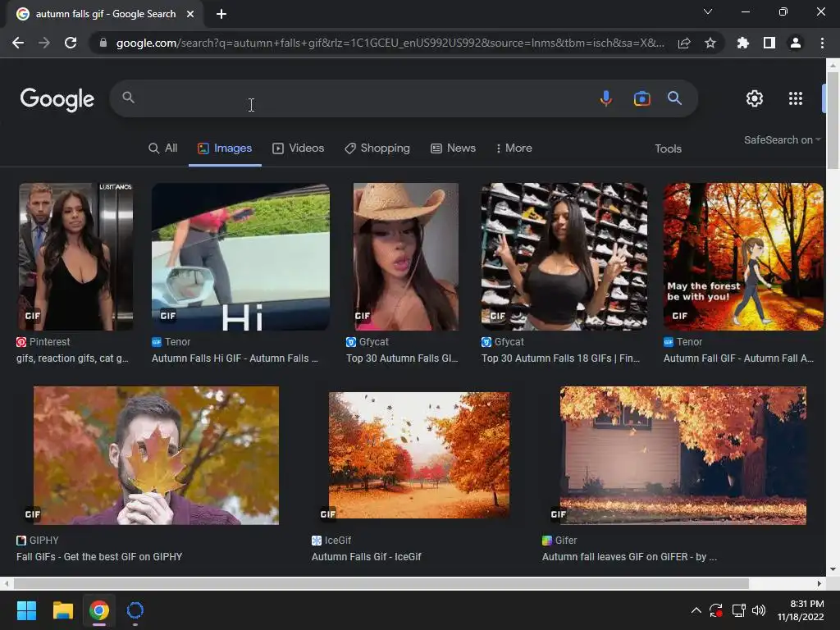Reload the current page

pos(71,43)
